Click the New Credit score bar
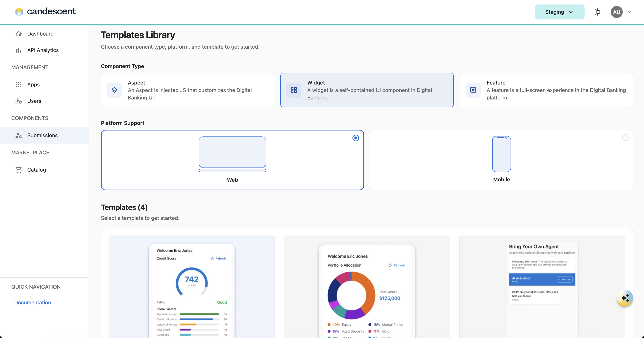This screenshot has width=644, height=338. click(x=199, y=330)
